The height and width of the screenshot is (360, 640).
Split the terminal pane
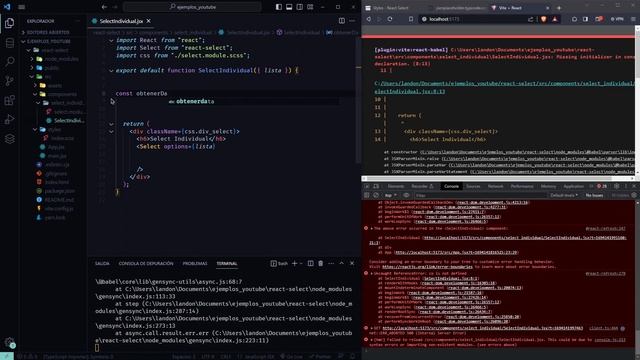[311, 264]
